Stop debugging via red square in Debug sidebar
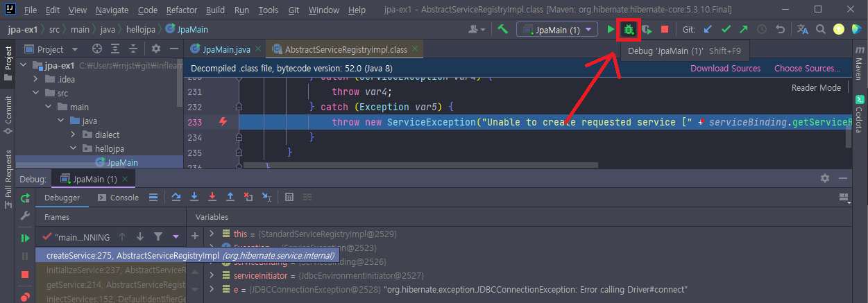Image resolution: width=868 pixels, height=303 pixels. click(25, 275)
